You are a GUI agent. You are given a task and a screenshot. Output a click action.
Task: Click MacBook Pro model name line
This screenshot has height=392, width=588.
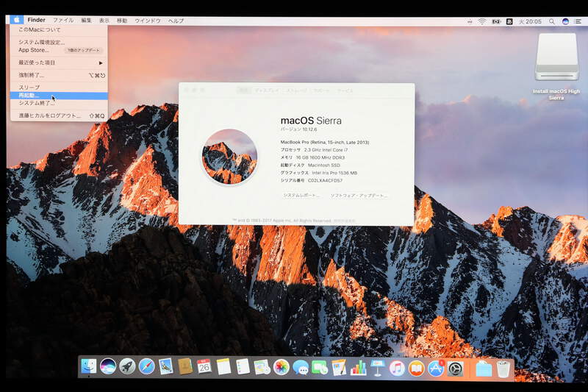(x=325, y=143)
